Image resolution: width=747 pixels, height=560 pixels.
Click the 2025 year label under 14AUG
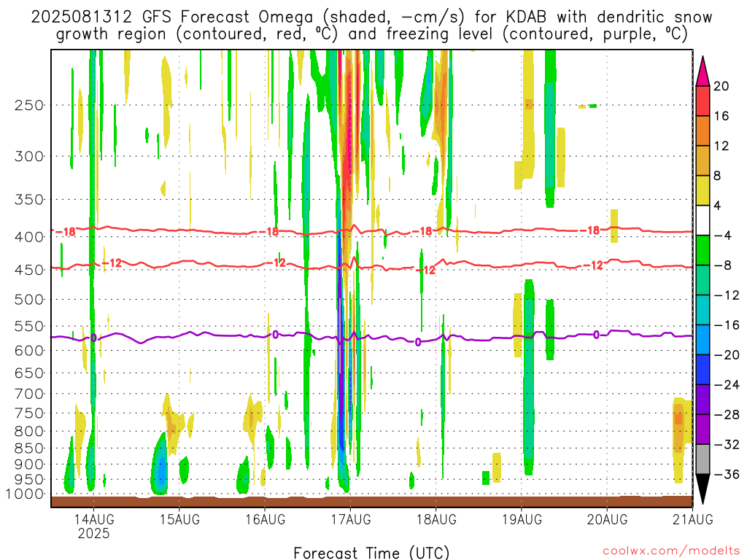(94, 533)
